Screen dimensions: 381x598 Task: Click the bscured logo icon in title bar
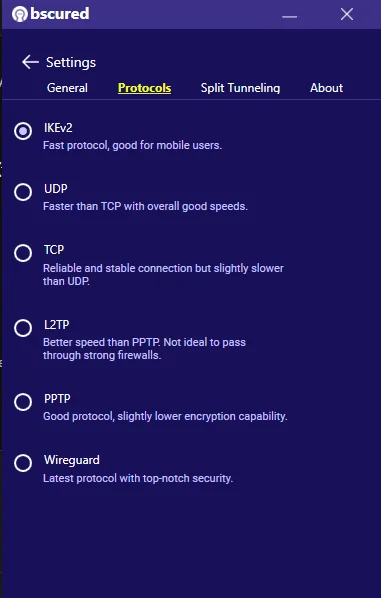(x=20, y=14)
